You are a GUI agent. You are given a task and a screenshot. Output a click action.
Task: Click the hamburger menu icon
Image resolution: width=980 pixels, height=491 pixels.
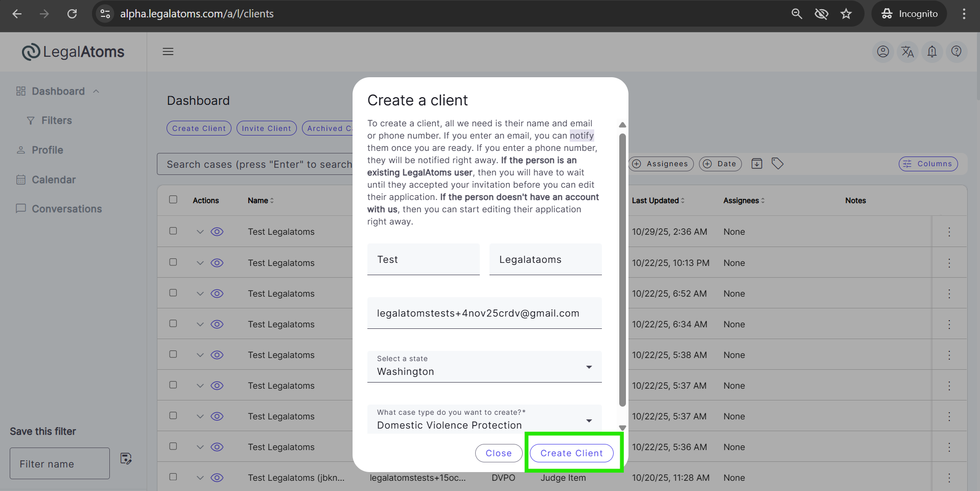[168, 52]
